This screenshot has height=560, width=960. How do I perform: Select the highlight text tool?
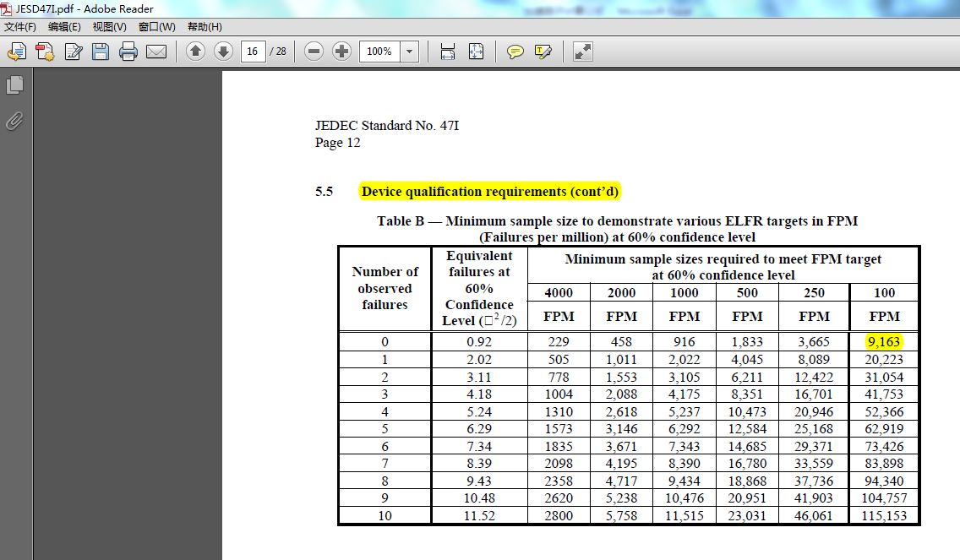pyautogui.click(x=543, y=52)
